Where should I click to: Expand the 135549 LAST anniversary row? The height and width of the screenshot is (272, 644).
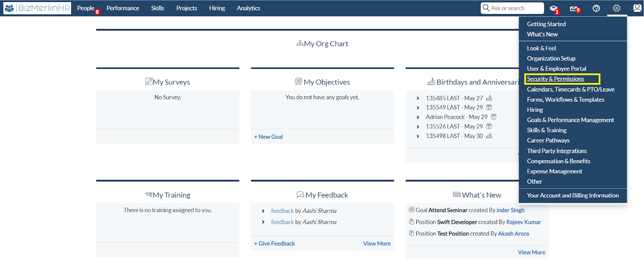(x=418, y=107)
